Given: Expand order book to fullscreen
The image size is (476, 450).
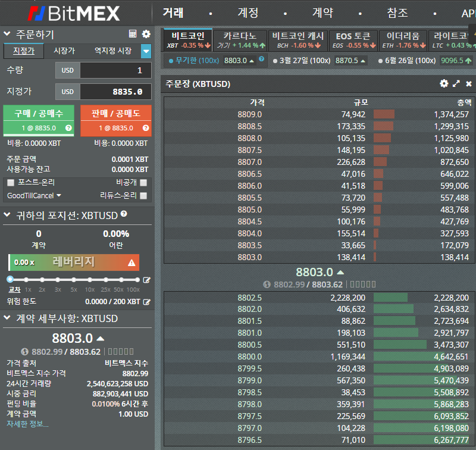Looking at the screenshot, I should coord(456,83).
